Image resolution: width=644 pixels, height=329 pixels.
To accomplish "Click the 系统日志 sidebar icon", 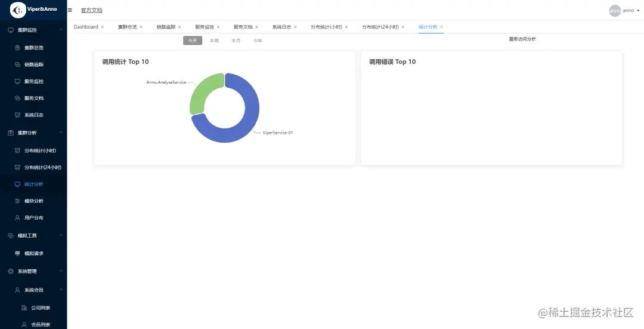I will [x=17, y=115].
